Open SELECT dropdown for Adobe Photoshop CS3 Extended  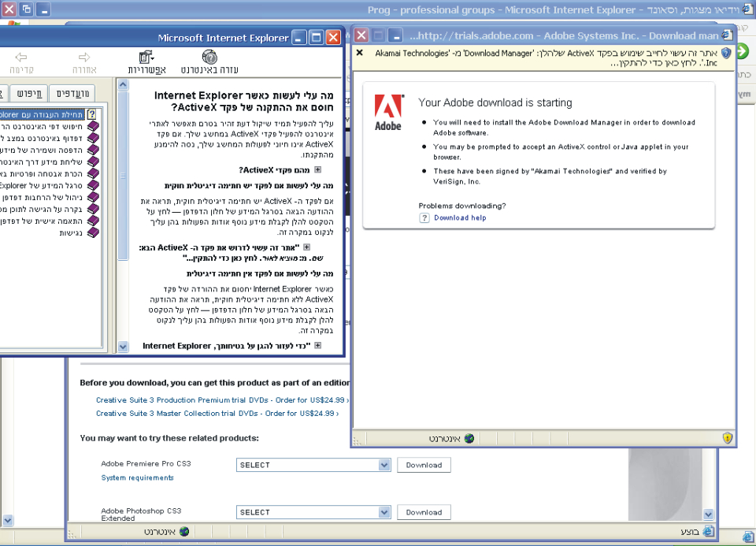384,512
